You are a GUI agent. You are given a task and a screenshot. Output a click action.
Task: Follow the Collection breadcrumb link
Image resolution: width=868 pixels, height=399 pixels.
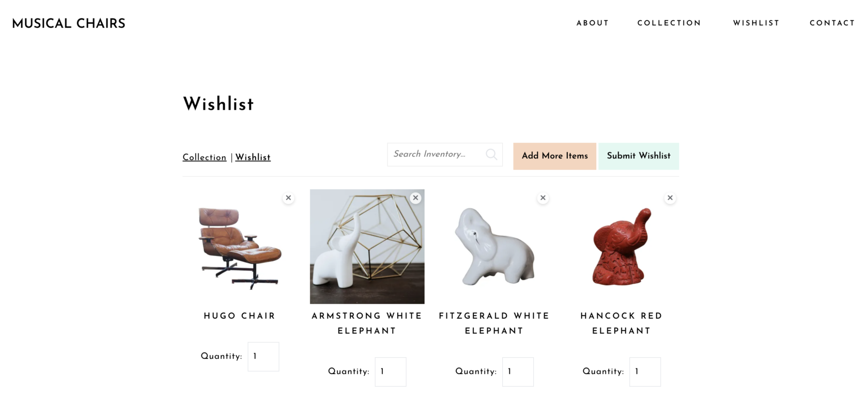(205, 157)
